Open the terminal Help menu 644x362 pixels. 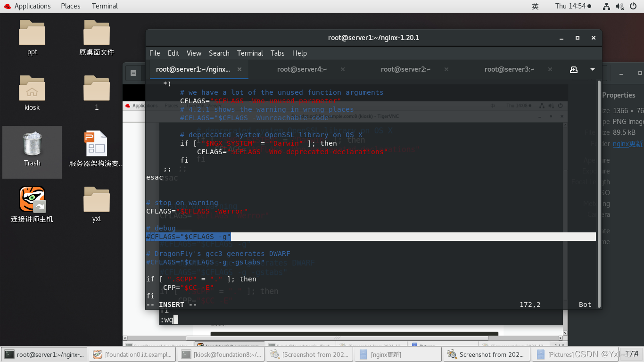[x=299, y=53]
